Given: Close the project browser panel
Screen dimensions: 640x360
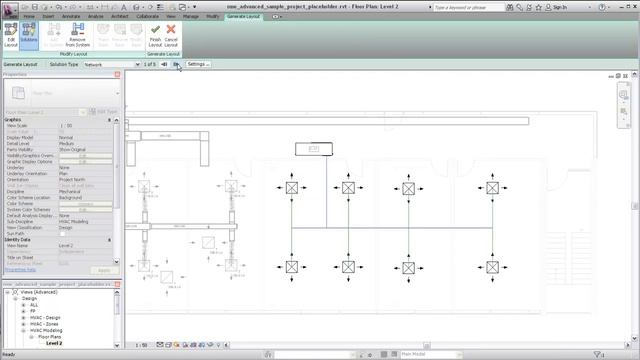Looking at the screenshot, I should [118, 284].
